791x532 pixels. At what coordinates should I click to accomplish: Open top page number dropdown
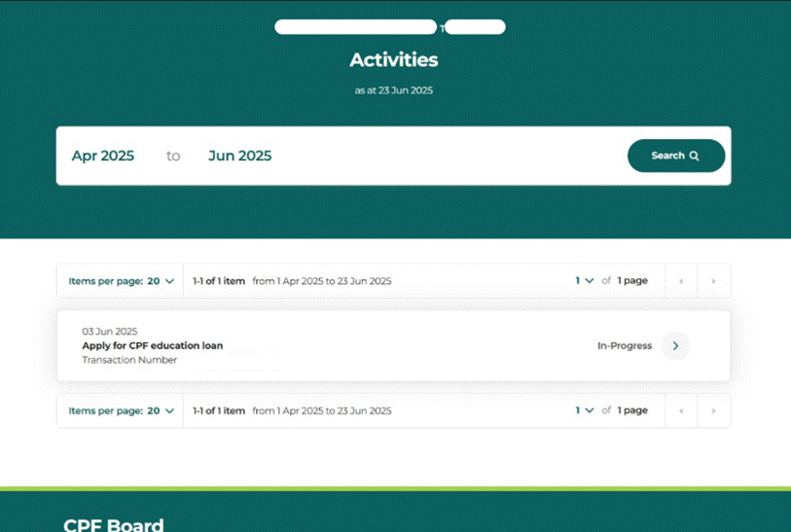point(584,280)
